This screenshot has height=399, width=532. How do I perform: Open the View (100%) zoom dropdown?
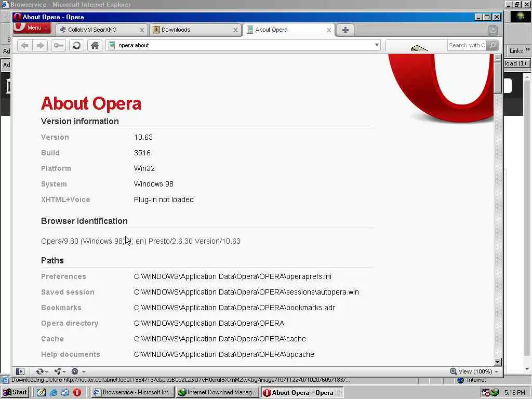pos(475,371)
